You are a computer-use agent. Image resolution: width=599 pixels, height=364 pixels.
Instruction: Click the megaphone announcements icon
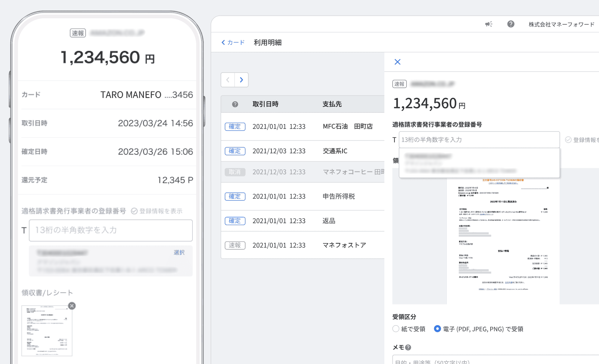(489, 24)
